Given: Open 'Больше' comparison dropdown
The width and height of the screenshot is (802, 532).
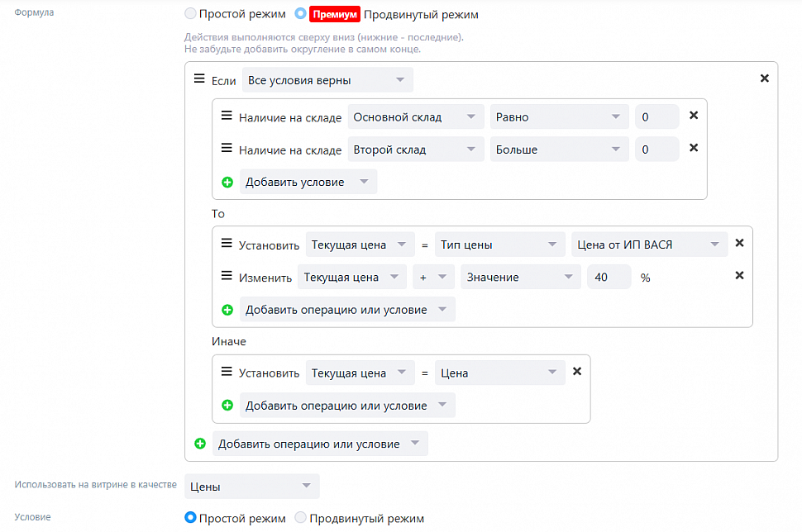Looking at the screenshot, I should (x=559, y=150).
